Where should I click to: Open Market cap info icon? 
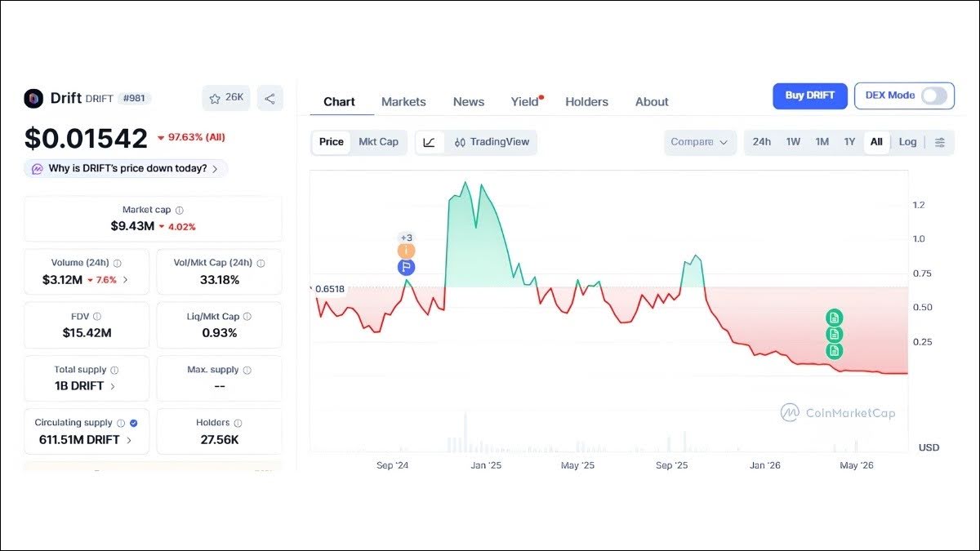(180, 210)
